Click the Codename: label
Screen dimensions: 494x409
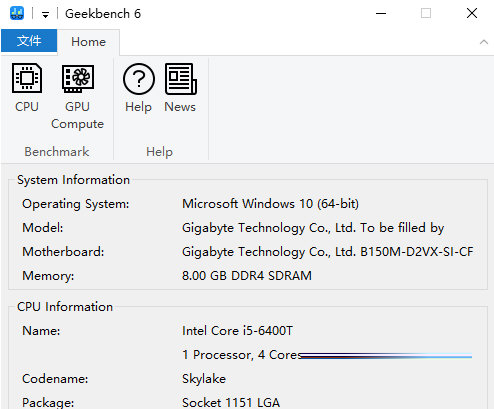pyautogui.click(x=55, y=379)
